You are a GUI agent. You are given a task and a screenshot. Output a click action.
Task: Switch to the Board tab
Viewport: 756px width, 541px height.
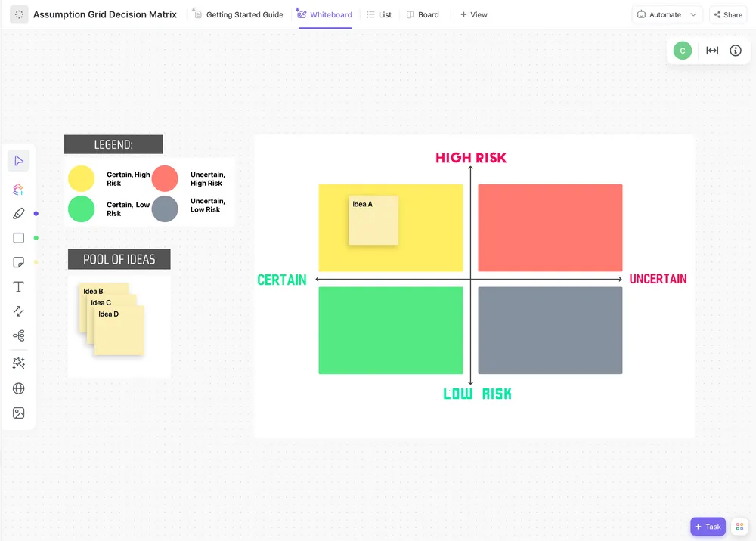click(x=423, y=14)
